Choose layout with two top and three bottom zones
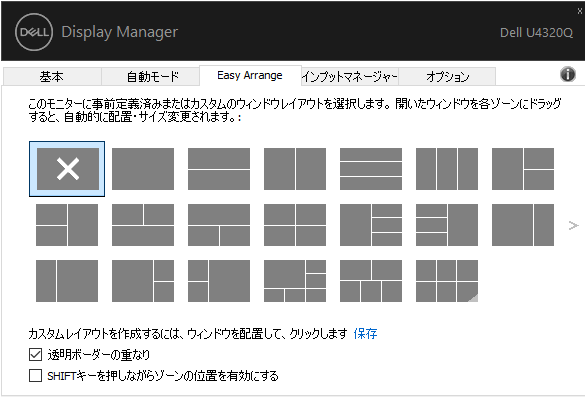This screenshot has height=397, width=585. pos(371,281)
